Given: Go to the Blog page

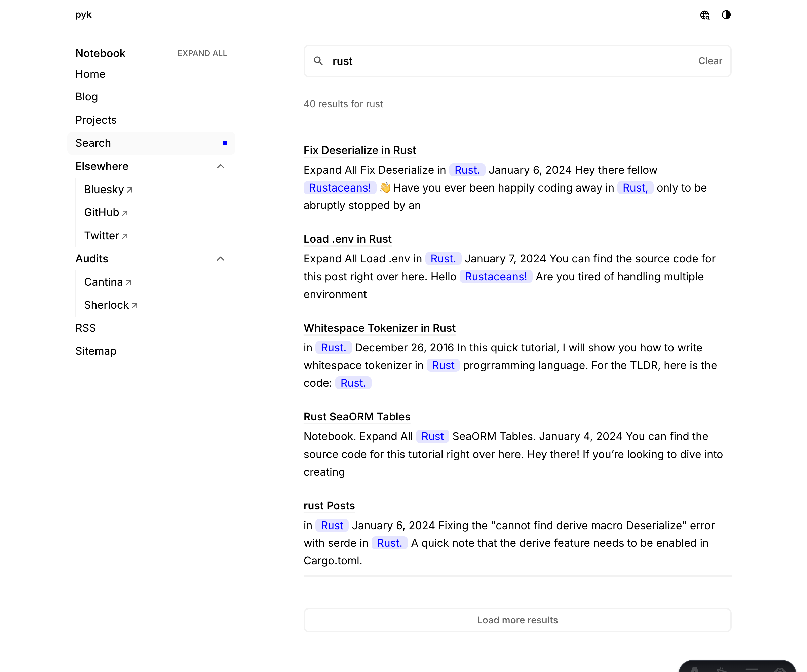Looking at the screenshot, I should point(86,97).
